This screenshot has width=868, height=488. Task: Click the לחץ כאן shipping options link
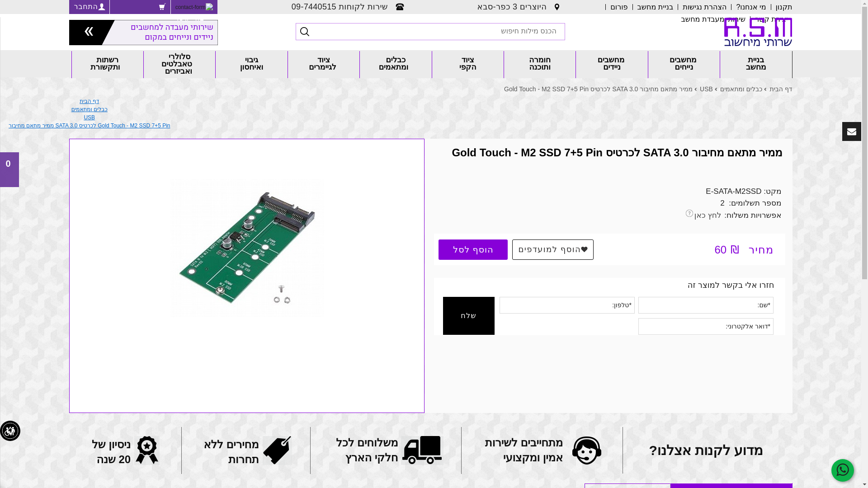[x=708, y=216]
